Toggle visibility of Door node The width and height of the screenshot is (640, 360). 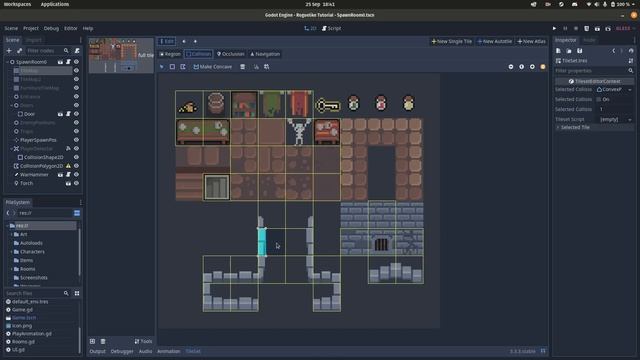pos(76,114)
